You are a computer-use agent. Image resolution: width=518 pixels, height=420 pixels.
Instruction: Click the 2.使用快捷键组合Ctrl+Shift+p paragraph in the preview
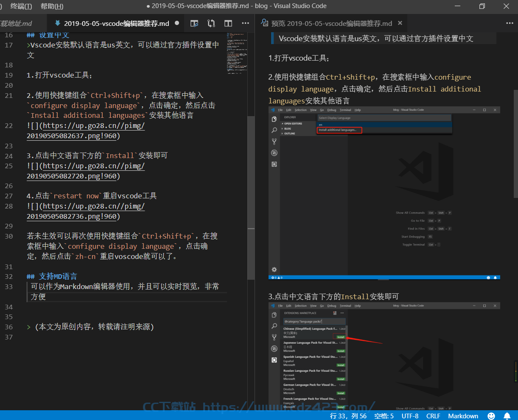pyautogui.click(x=375, y=89)
